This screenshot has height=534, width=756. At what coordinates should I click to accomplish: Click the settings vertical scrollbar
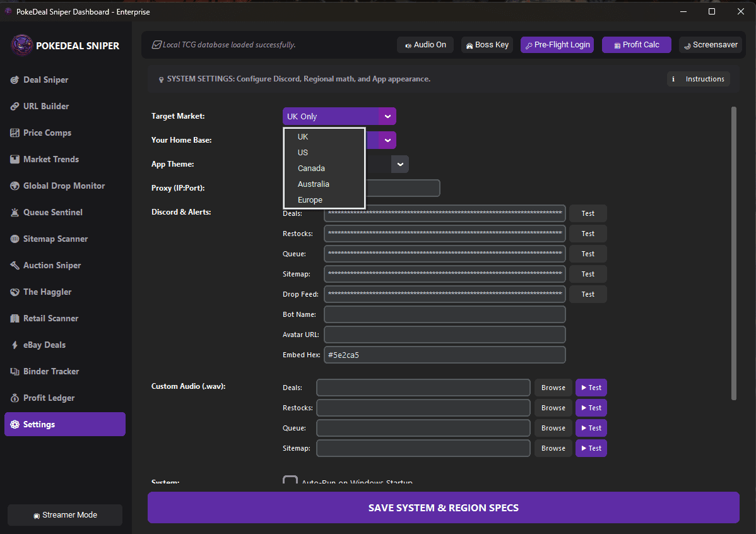tap(734, 253)
